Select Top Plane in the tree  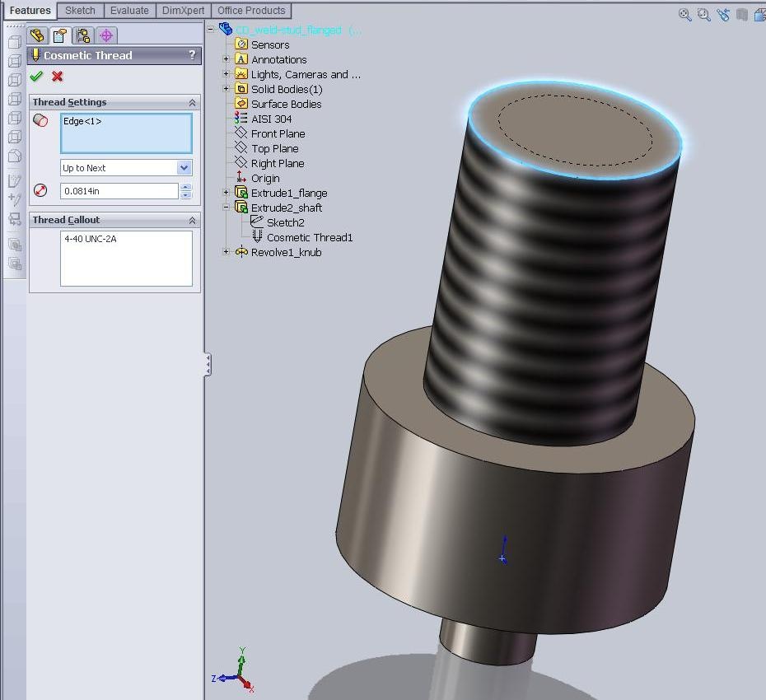coord(274,148)
